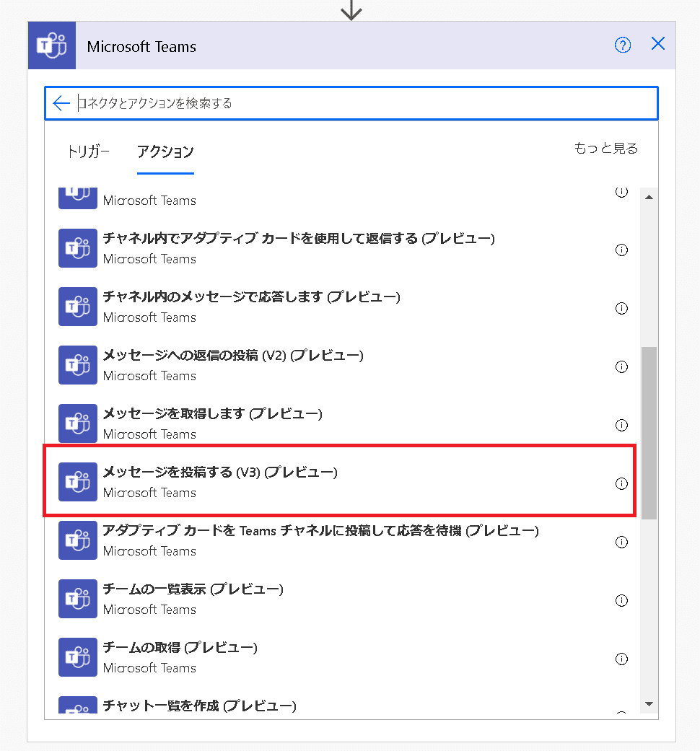Screen dimensions: 700x751
Task: Click Teams icon beside チームの取得
Action: coord(78,657)
